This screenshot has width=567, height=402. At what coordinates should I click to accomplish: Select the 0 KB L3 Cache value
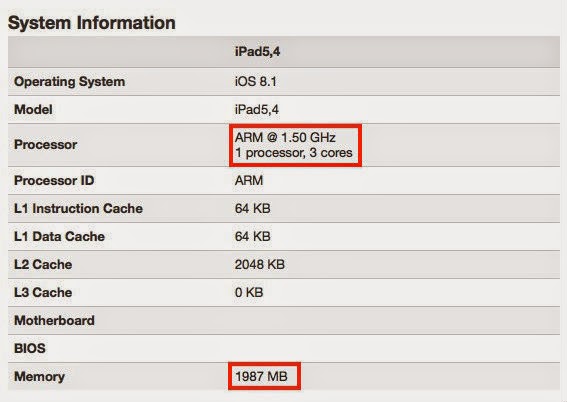(x=249, y=292)
